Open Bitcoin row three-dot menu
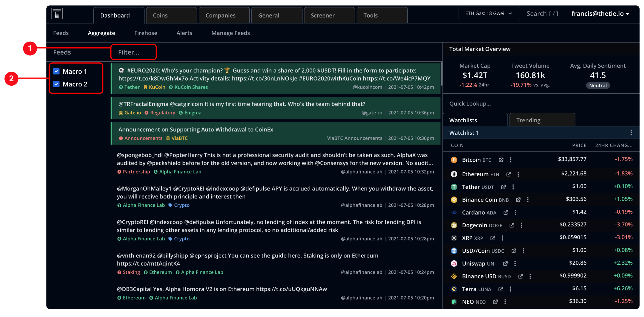The height and width of the screenshot is (317, 644). pos(511,160)
